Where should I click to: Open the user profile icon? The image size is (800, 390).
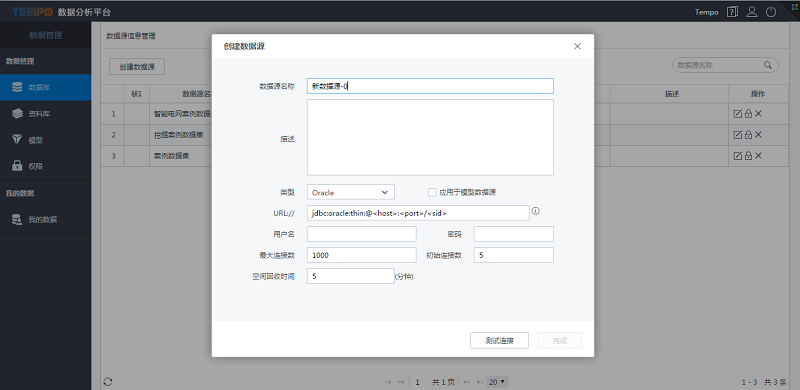click(752, 12)
